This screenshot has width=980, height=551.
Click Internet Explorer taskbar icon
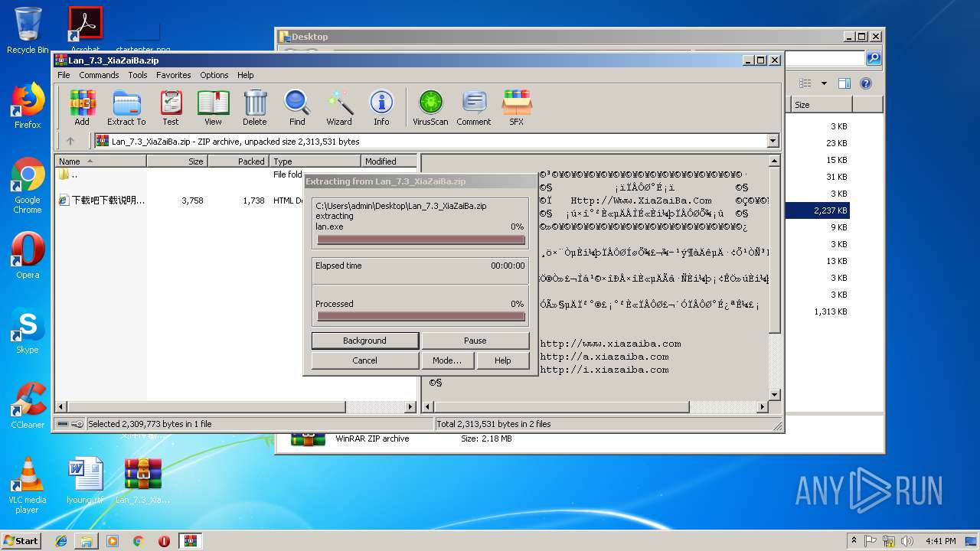pos(61,540)
